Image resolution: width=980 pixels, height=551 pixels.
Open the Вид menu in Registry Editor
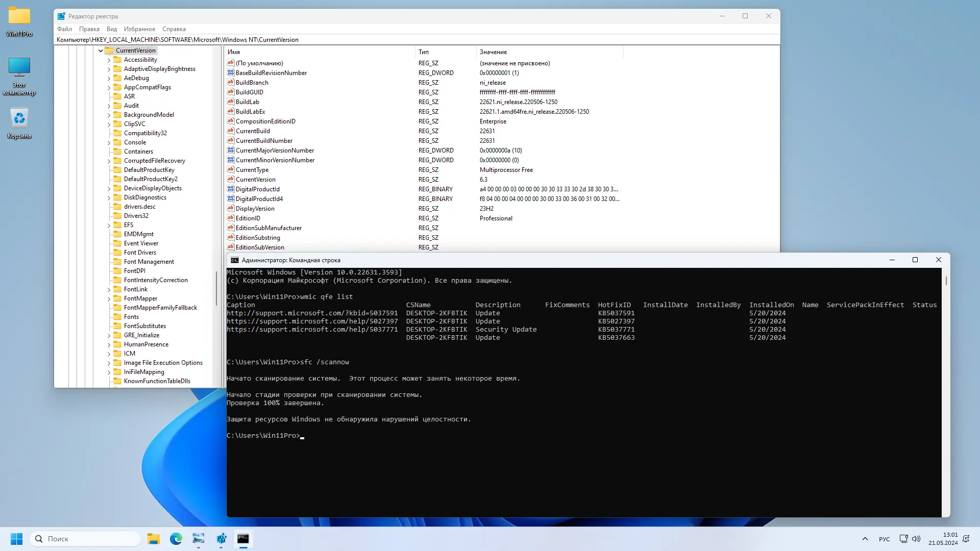pyautogui.click(x=111, y=29)
